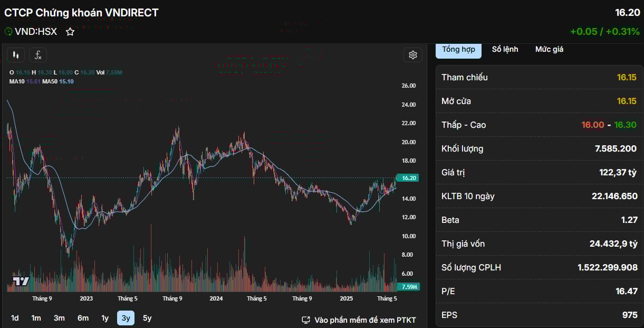
Task: Click the P/E value 16.47
Action: point(626,291)
